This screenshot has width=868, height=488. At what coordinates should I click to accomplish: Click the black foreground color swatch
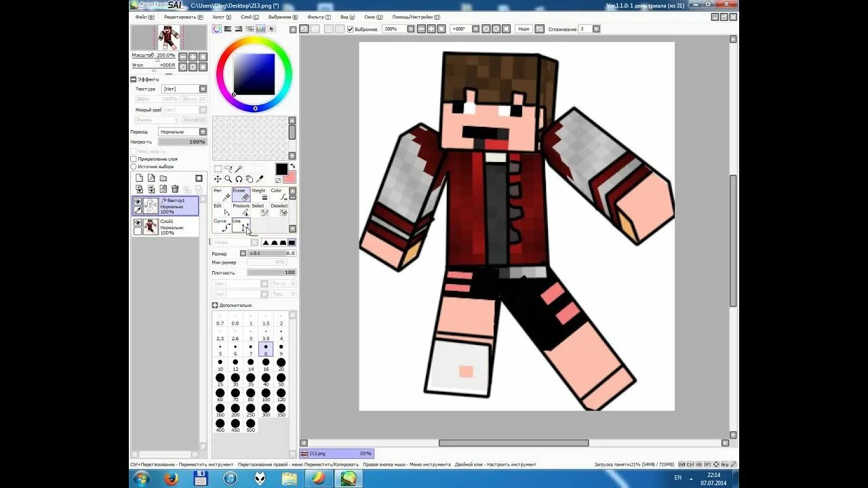[x=281, y=169]
